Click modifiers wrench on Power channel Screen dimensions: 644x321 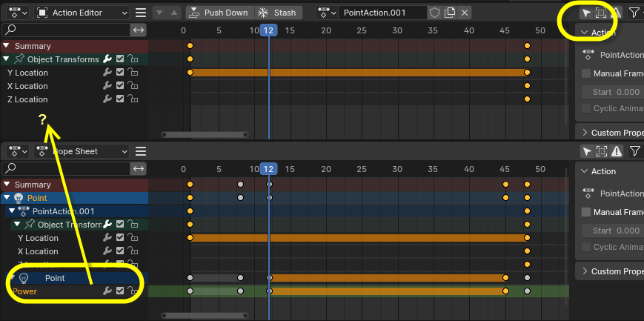[x=107, y=291]
